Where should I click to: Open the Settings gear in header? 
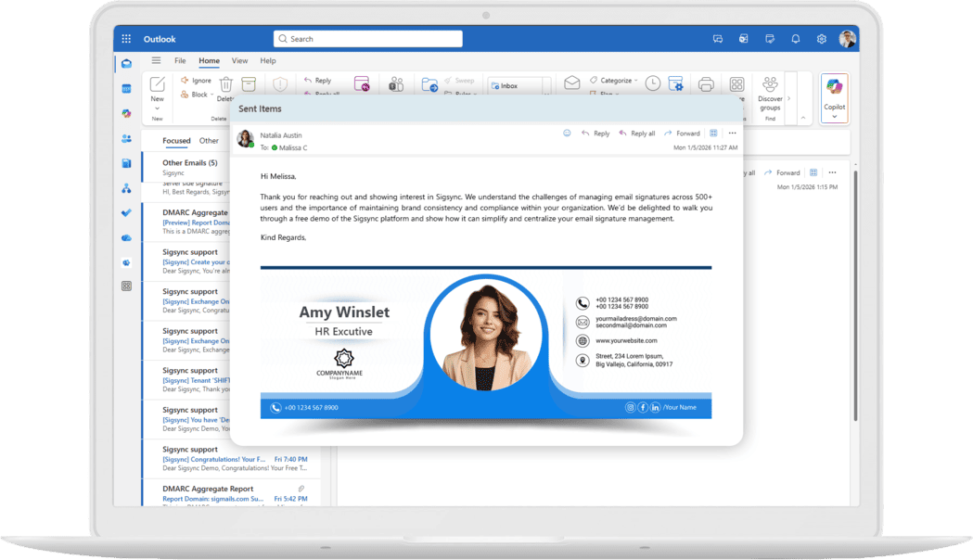(822, 38)
